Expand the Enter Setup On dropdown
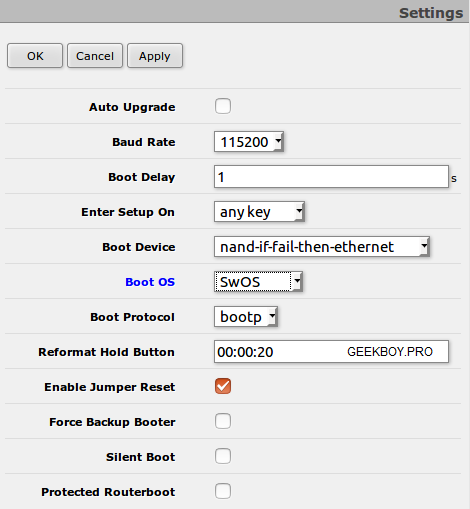Viewport: 470px width, 509px height. [259, 212]
